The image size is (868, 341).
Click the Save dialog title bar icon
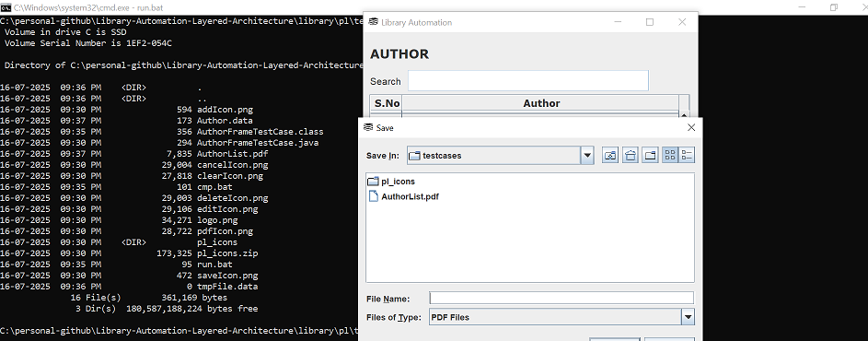pos(367,127)
